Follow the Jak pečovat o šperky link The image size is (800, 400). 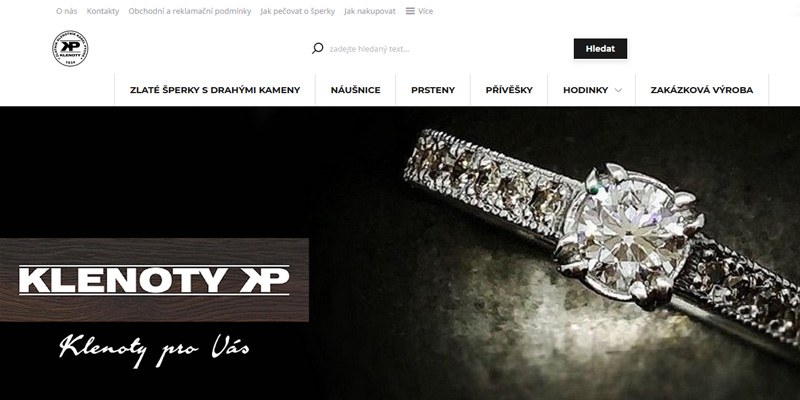tap(297, 11)
